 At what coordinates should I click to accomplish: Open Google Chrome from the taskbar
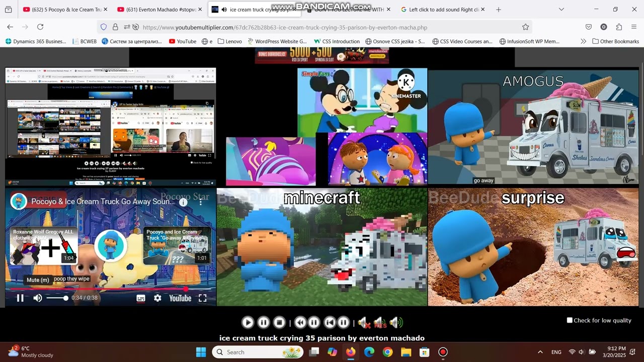(x=387, y=352)
